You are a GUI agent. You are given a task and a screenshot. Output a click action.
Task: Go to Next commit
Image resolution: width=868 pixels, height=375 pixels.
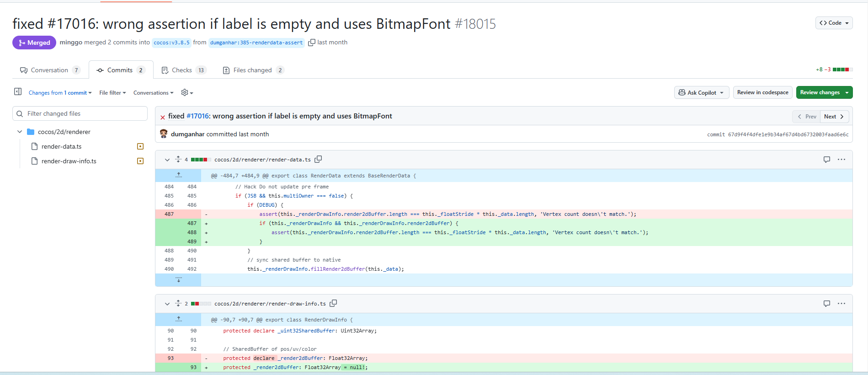pos(834,117)
